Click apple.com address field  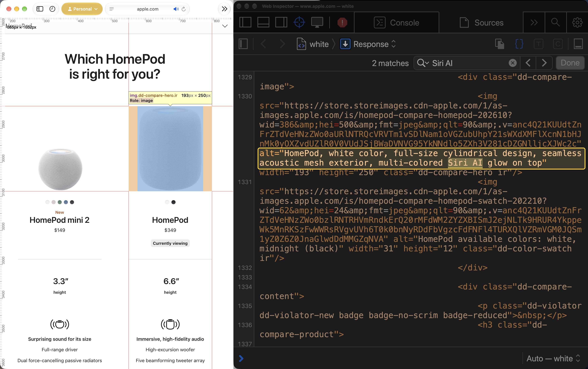pyautogui.click(x=148, y=9)
